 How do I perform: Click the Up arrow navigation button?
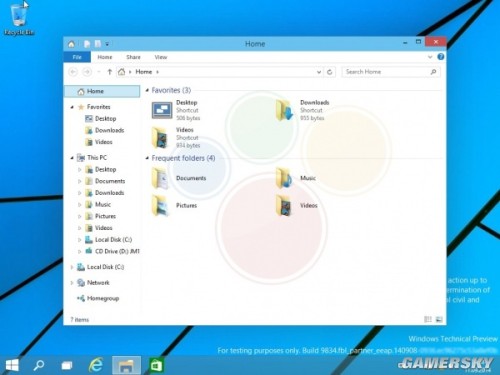pyautogui.click(x=109, y=72)
